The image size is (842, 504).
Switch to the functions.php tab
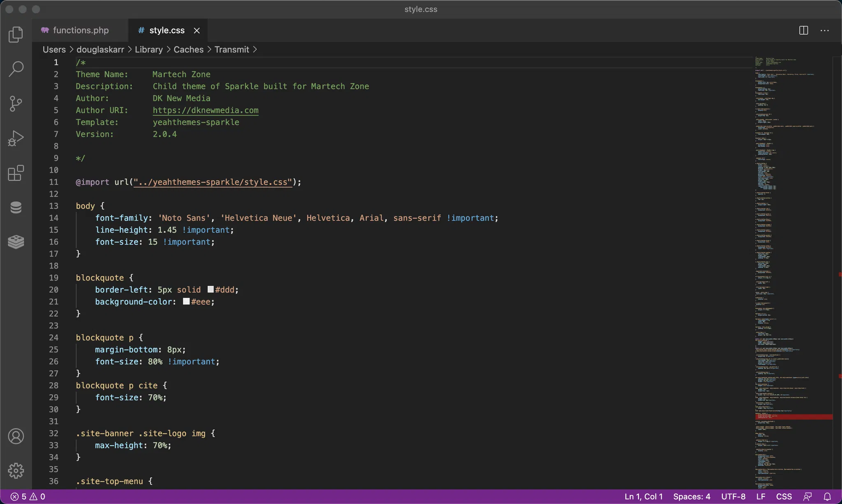81,30
